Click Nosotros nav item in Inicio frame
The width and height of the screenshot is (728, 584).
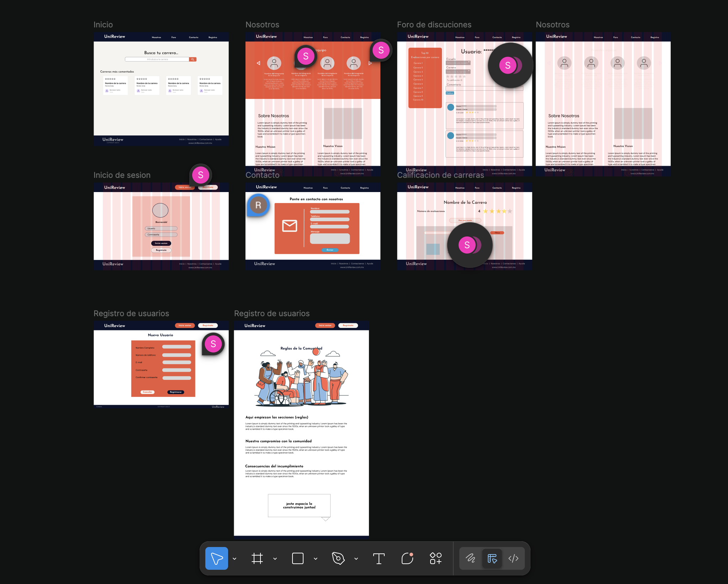[156, 37]
